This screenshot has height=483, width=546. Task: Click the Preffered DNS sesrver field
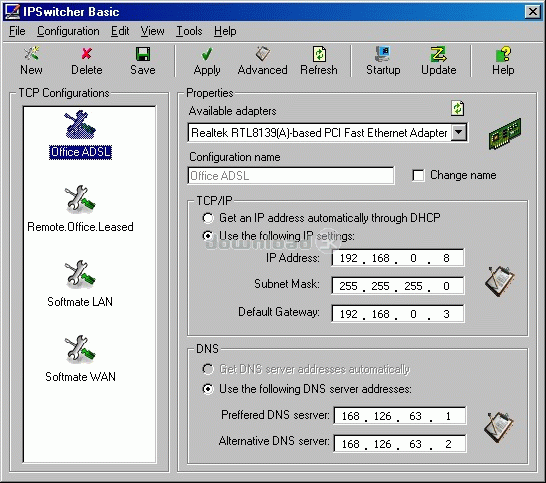pos(400,416)
